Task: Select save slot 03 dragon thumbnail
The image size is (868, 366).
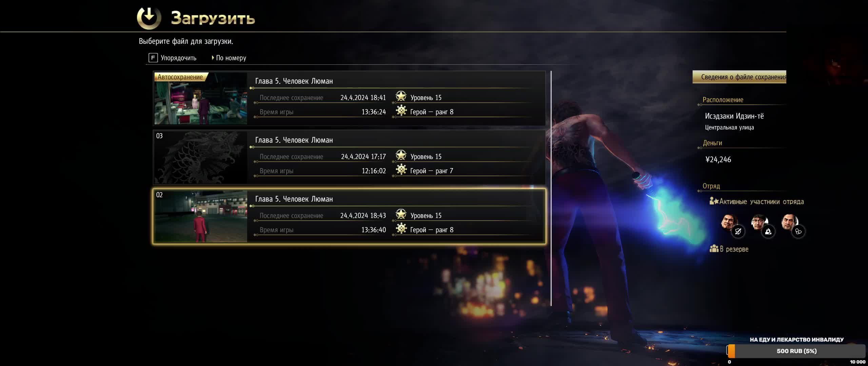Action: coord(201,158)
